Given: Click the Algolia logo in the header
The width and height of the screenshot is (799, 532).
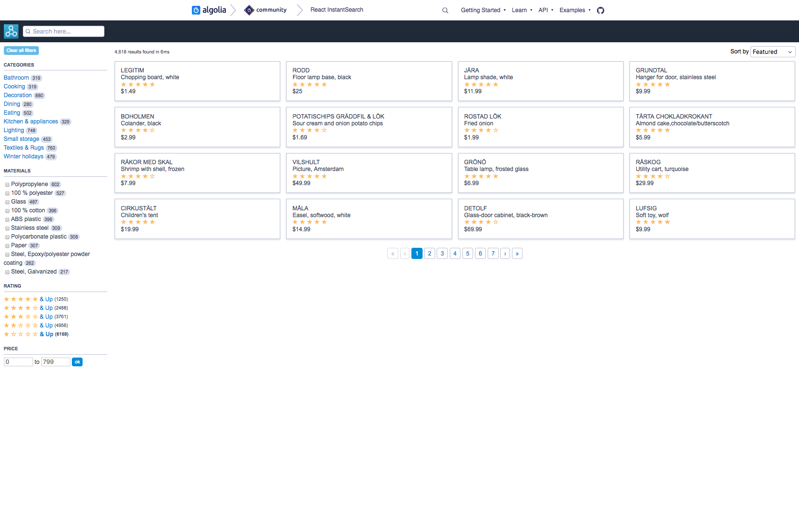Looking at the screenshot, I should click(x=209, y=10).
